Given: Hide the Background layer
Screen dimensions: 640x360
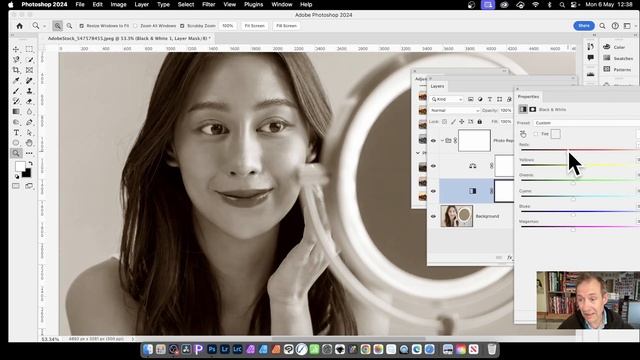Looking at the screenshot, I should pyautogui.click(x=433, y=216).
